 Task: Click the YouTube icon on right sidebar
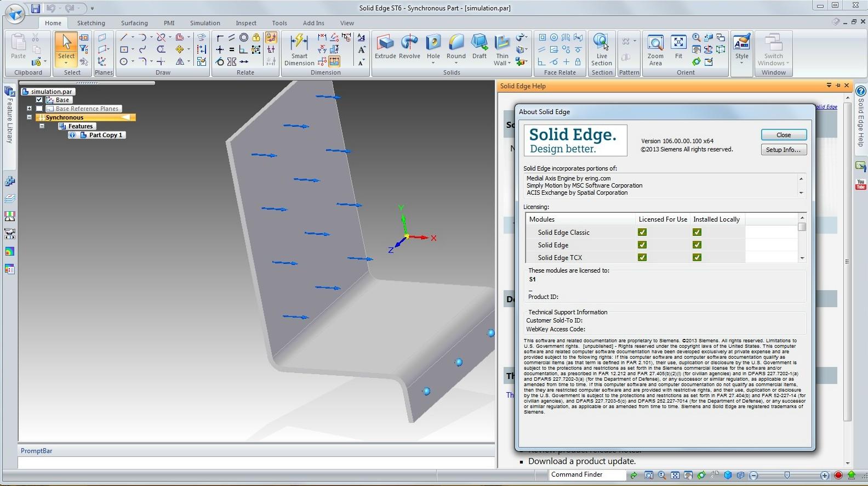[860, 184]
